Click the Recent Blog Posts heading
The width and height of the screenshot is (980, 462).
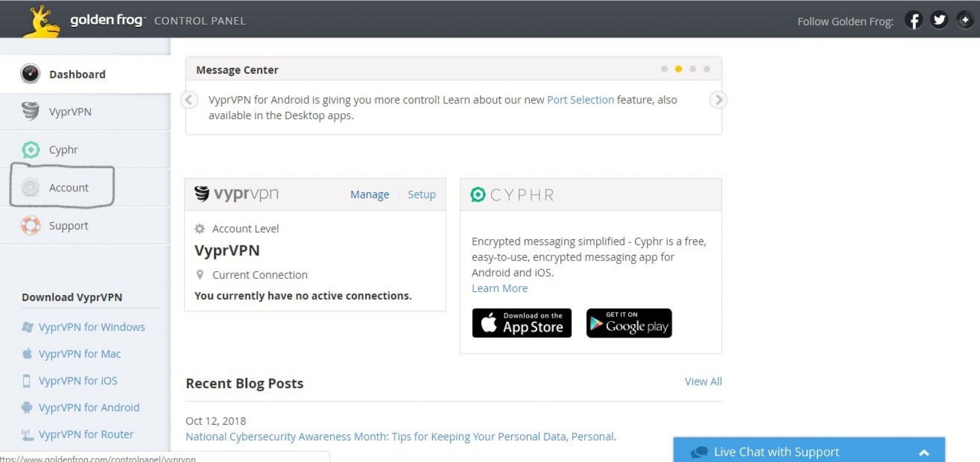pyautogui.click(x=245, y=383)
